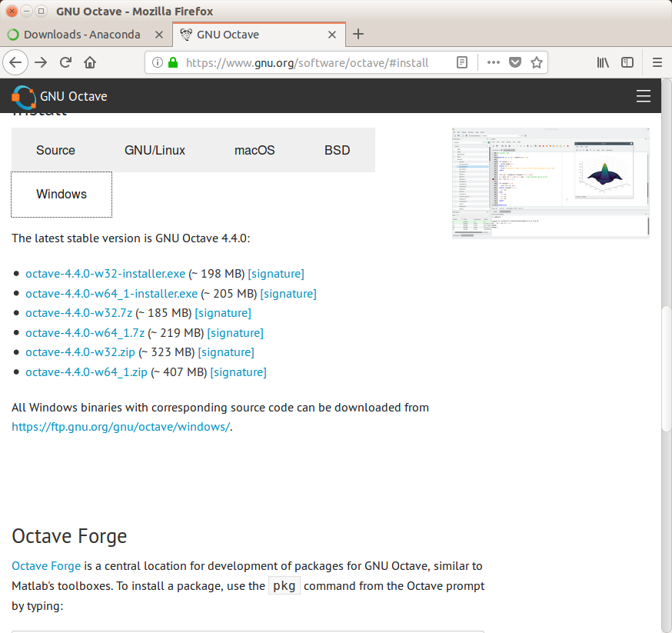Select the Windows install tab
The image size is (672, 633).
coord(62,194)
